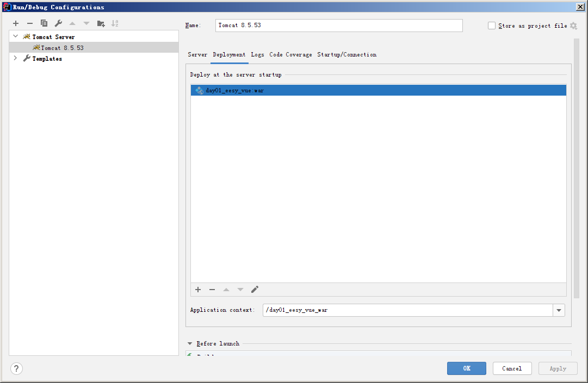Expand the Templates tree node
The image size is (588, 383).
click(15, 58)
